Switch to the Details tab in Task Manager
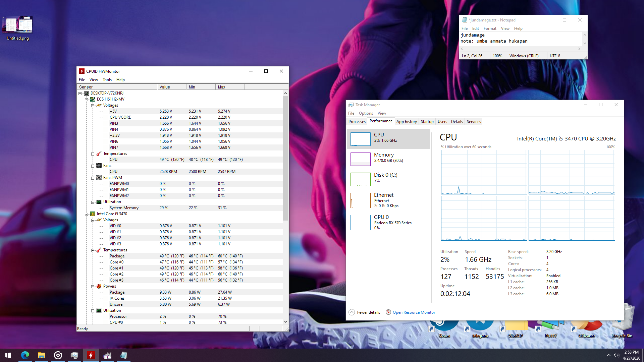The image size is (644, 362). tap(457, 122)
